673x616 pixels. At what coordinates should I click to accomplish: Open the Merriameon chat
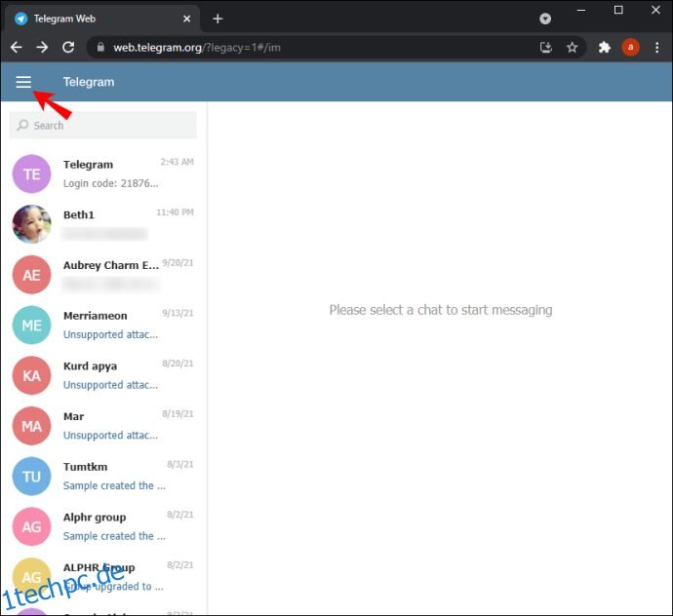tap(103, 325)
